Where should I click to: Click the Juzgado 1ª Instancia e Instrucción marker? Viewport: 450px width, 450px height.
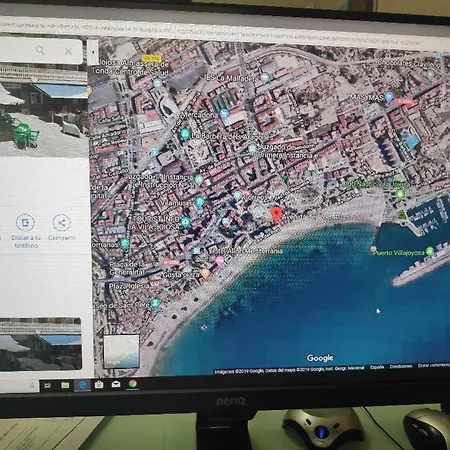[199, 180]
